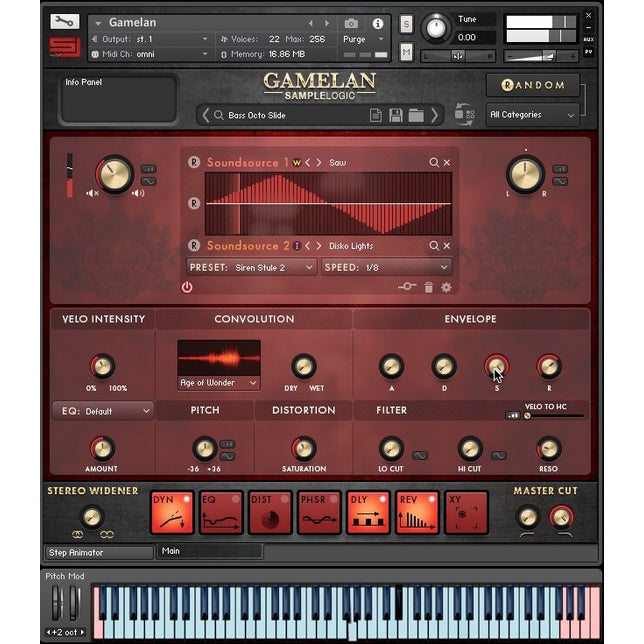Toggle the red power button for the animator
Image resolution: width=644 pixels, height=644 pixels.
pyautogui.click(x=187, y=287)
